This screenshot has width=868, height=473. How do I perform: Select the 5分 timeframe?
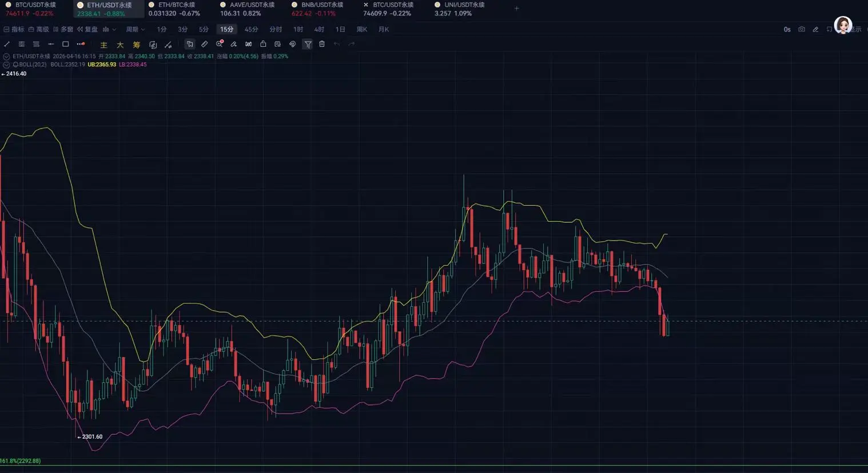(204, 29)
